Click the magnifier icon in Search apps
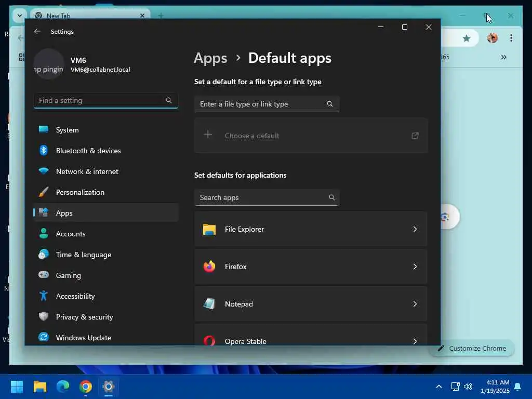Image resolution: width=532 pixels, height=399 pixels. point(331,197)
